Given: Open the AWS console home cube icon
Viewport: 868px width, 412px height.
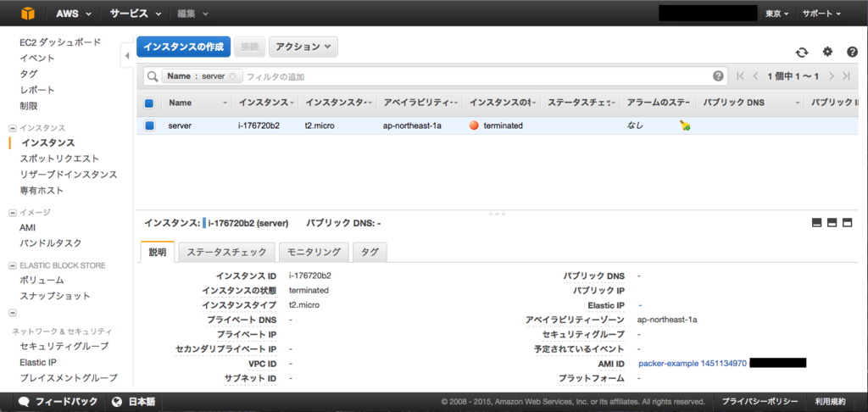Looking at the screenshot, I should pos(28,14).
